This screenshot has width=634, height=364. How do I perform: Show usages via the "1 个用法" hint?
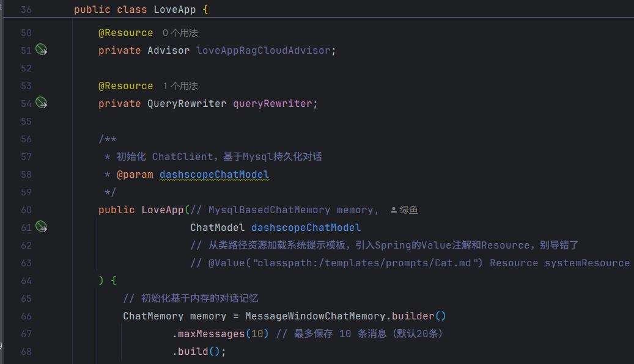[180, 86]
